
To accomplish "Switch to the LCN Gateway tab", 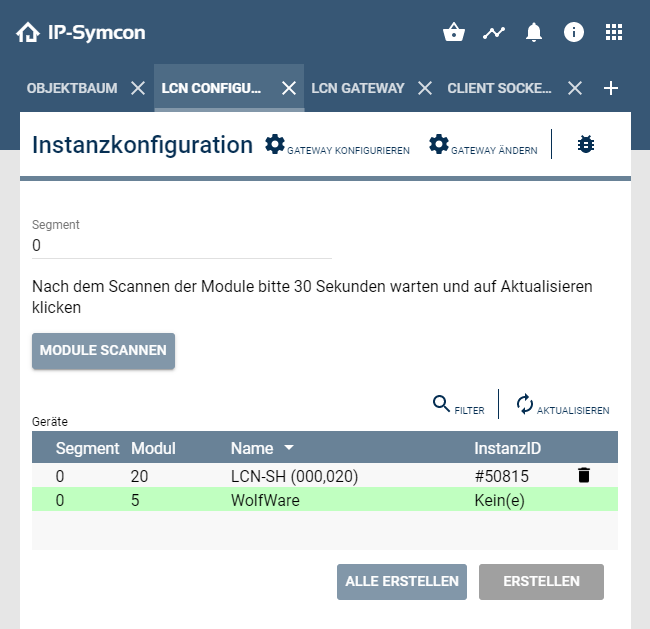I will point(358,88).
